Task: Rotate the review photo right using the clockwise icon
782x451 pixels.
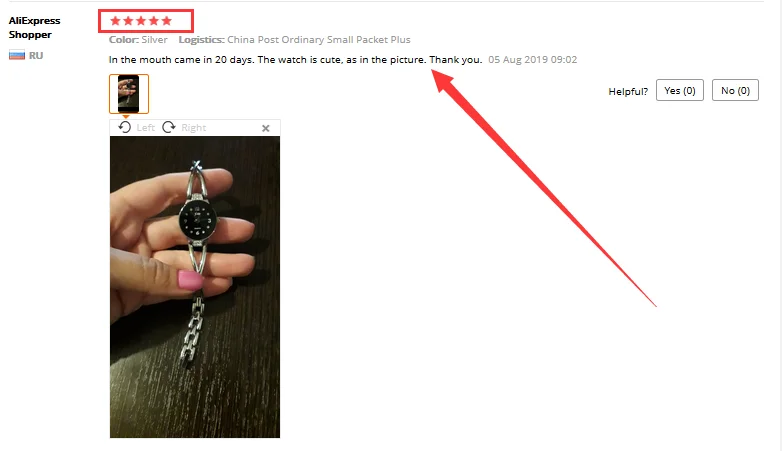Action: tap(169, 127)
